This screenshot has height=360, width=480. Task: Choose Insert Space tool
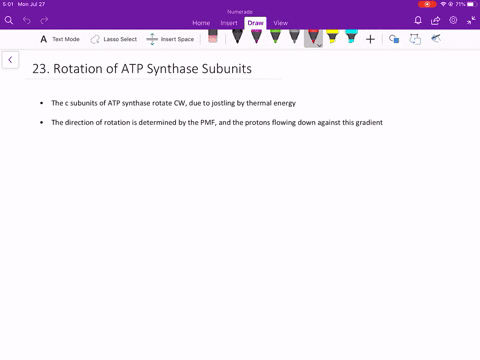click(x=170, y=39)
